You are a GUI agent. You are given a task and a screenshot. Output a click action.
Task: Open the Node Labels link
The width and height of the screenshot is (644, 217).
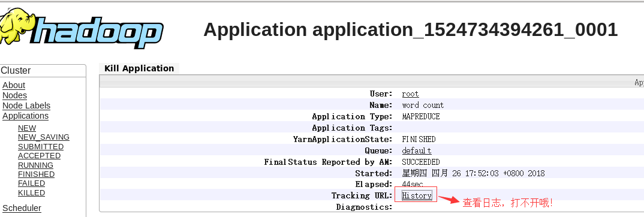tap(26, 106)
